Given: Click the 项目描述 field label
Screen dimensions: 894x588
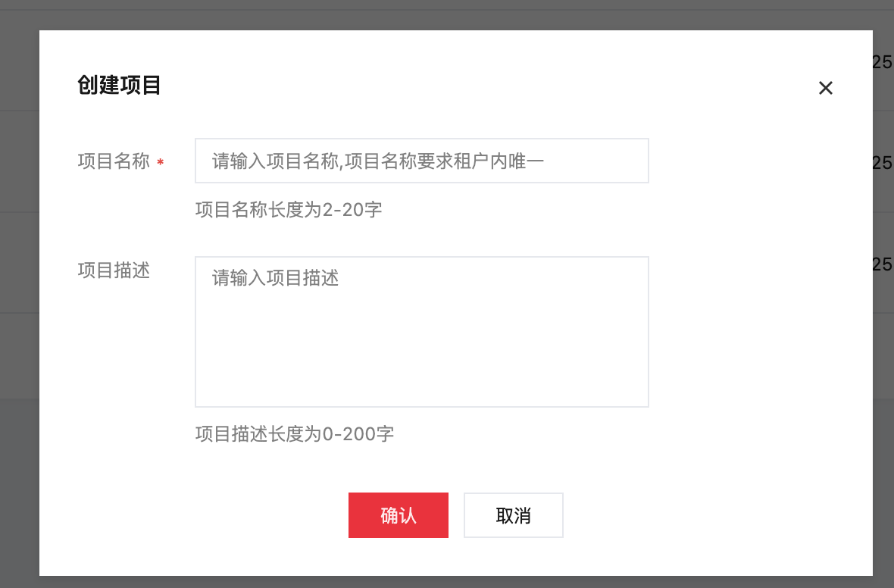Looking at the screenshot, I should pos(114,271).
